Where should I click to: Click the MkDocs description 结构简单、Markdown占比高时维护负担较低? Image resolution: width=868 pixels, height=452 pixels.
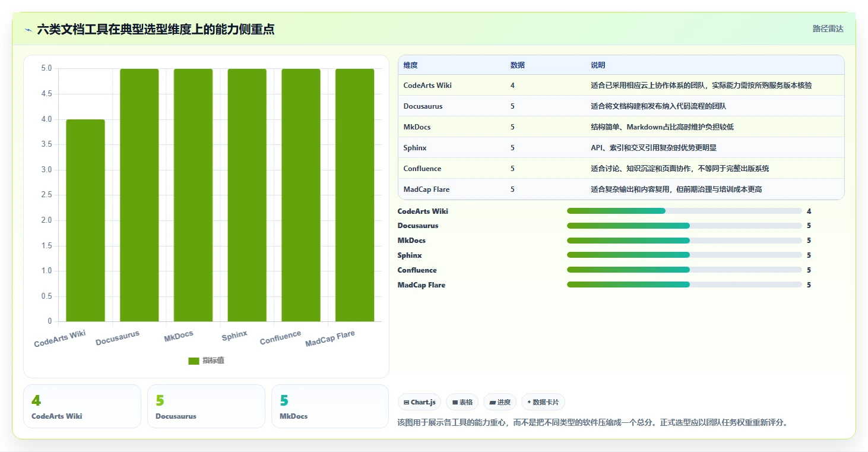pos(662,127)
